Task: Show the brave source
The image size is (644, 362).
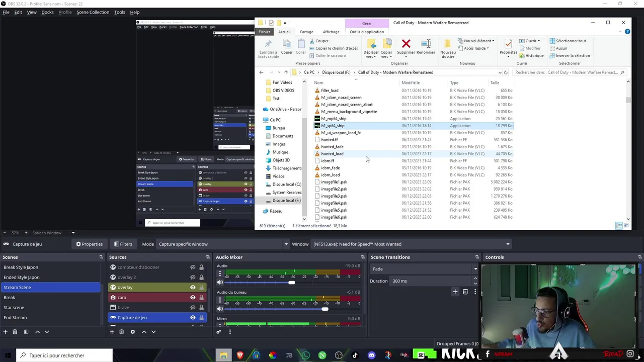Action: [x=193, y=308]
